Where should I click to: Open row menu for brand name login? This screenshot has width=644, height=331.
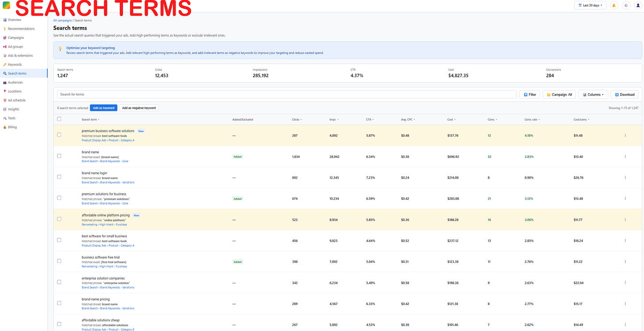(625, 178)
